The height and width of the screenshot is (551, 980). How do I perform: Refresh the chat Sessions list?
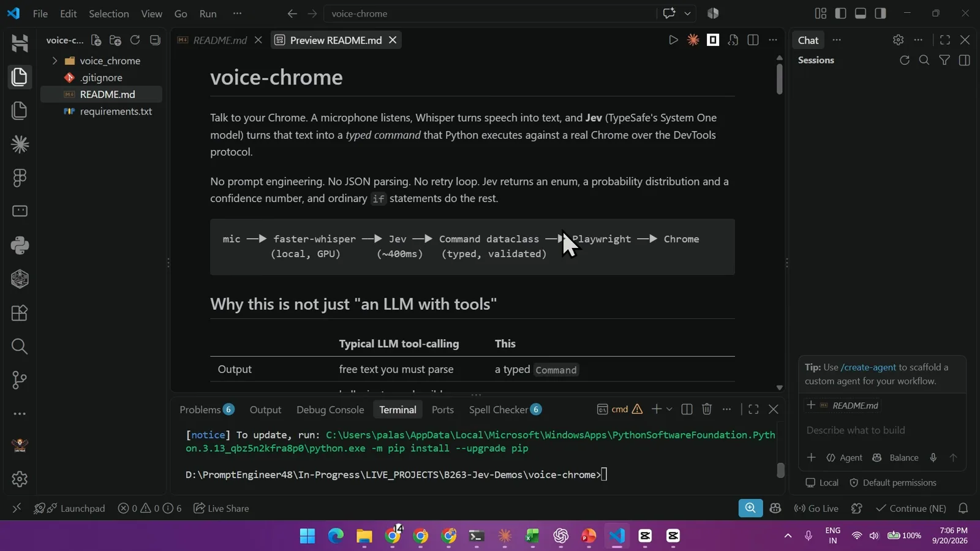pyautogui.click(x=905, y=60)
